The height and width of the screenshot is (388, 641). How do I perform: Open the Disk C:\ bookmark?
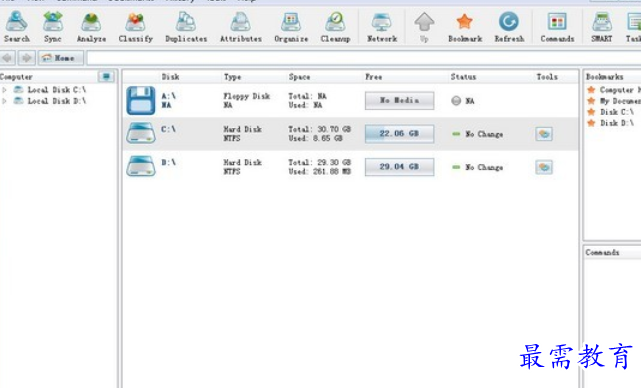tap(610, 112)
